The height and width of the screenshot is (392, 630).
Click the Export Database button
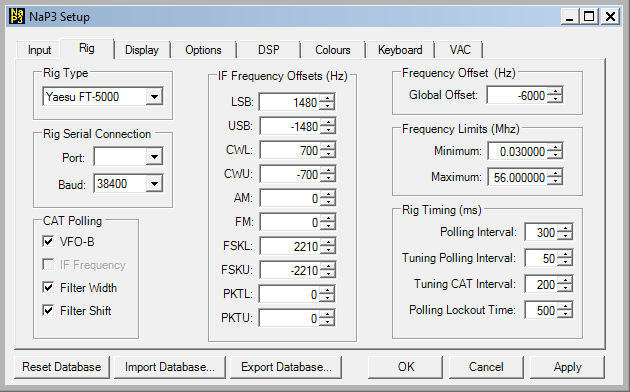(x=286, y=367)
